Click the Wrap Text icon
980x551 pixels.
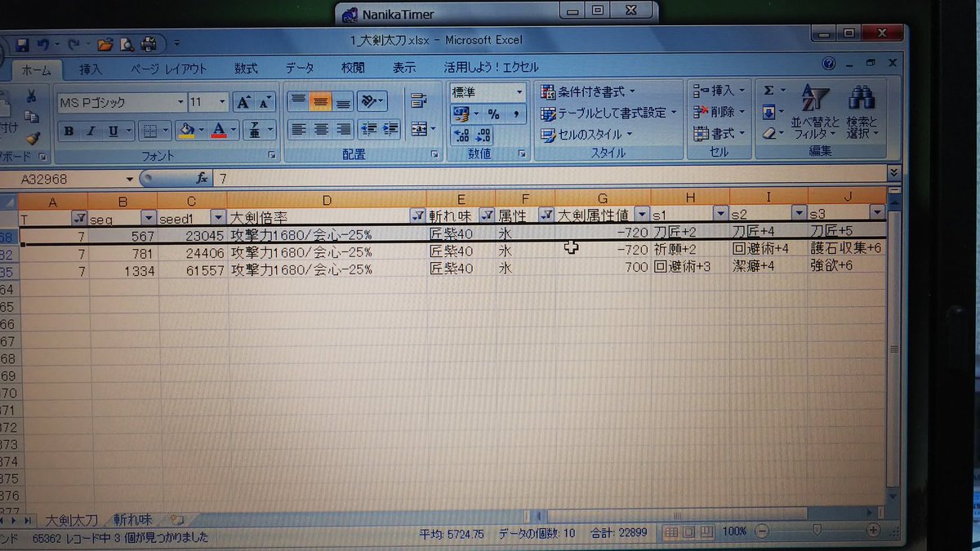coord(419,101)
